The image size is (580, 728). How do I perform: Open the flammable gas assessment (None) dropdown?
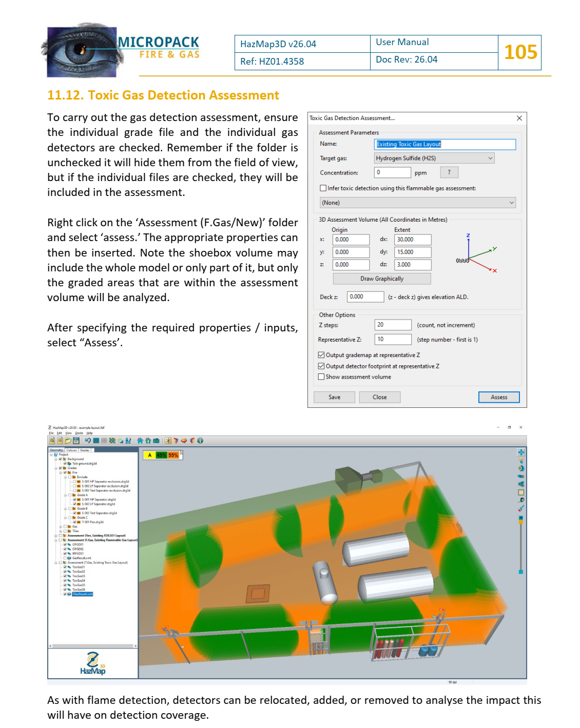tap(418, 203)
